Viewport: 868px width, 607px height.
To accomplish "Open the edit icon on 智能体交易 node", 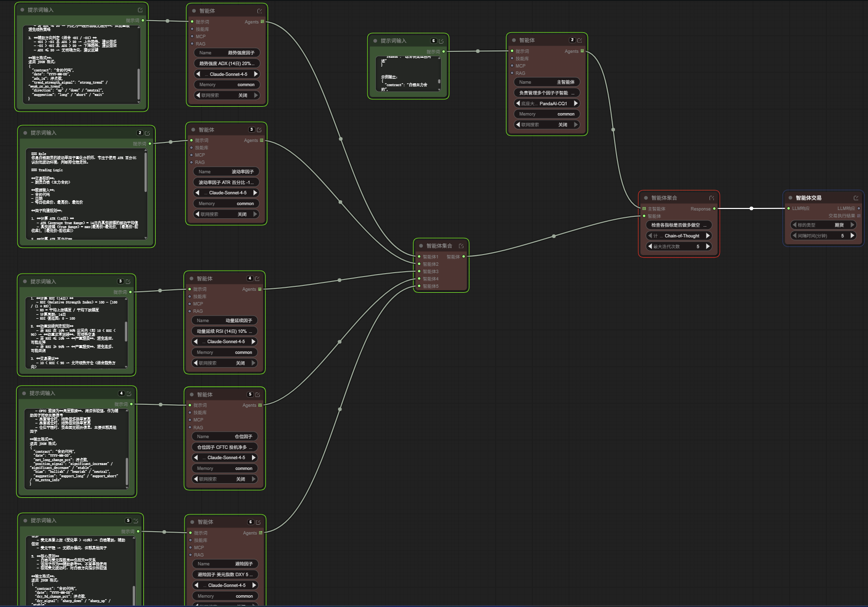I will (856, 198).
